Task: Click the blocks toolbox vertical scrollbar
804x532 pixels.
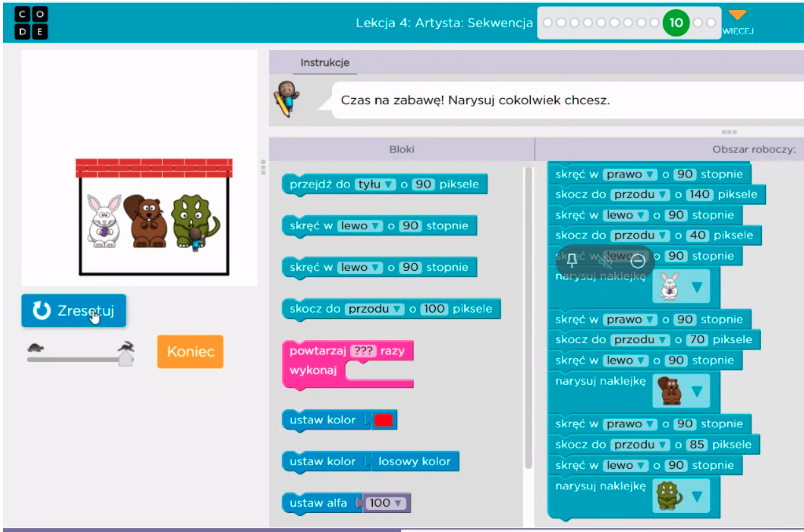Action: point(528,318)
